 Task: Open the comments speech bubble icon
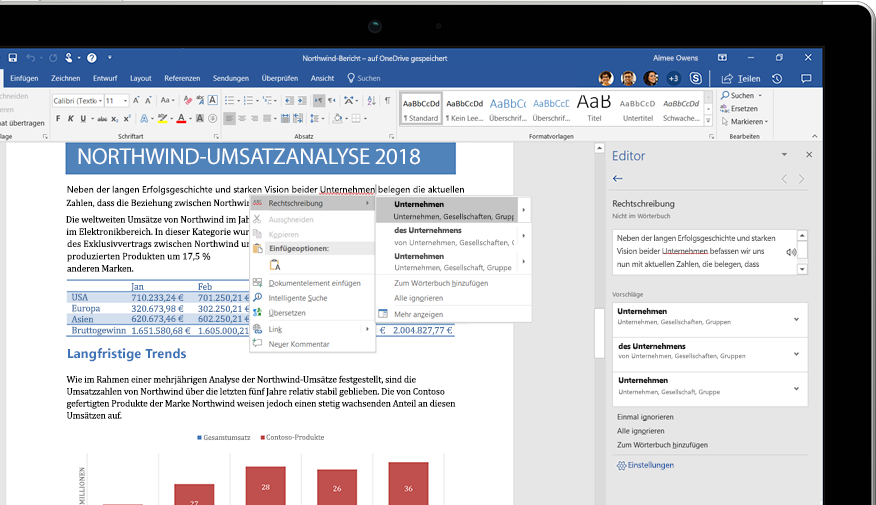tap(806, 79)
